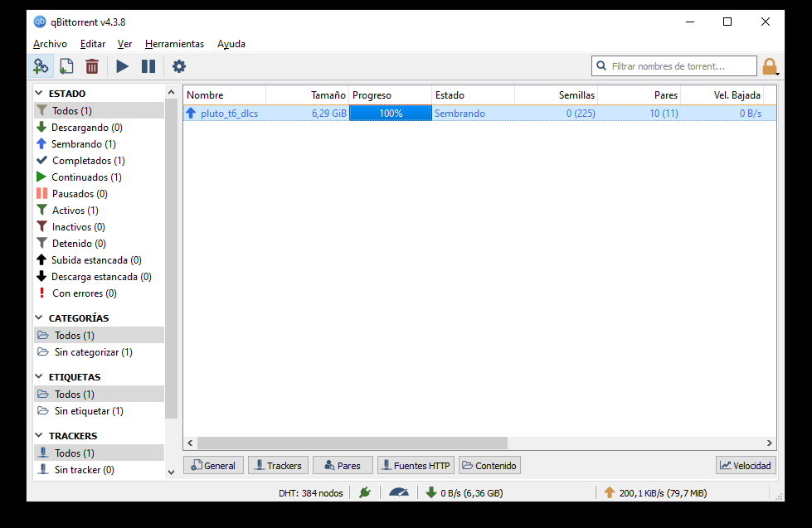This screenshot has height=528, width=812.
Task: Sort by the Estado column header
Action: pos(474,95)
